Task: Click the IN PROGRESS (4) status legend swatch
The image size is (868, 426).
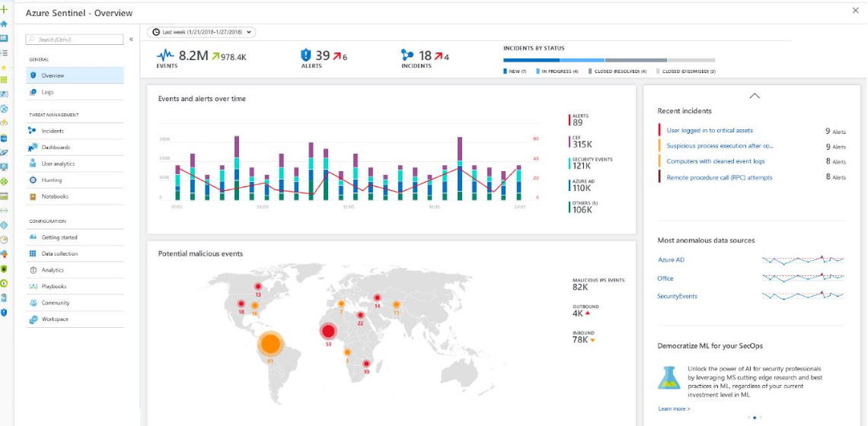Action: tap(538, 72)
